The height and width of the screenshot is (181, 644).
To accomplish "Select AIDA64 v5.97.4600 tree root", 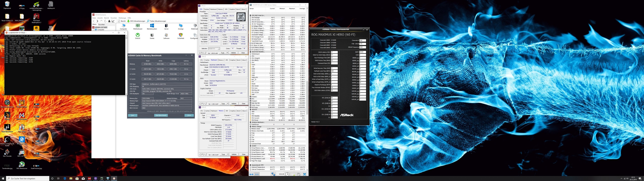I will (x=100, y=27).
